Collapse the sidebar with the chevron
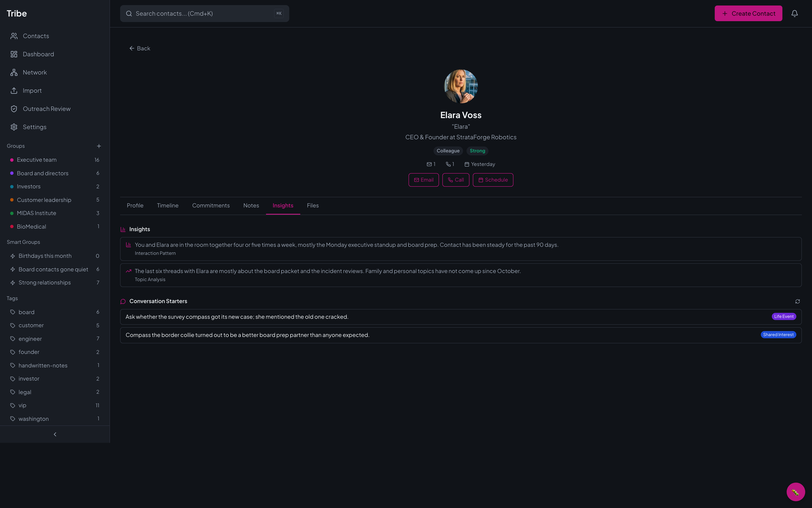The image size is (812, 508). 55,434
